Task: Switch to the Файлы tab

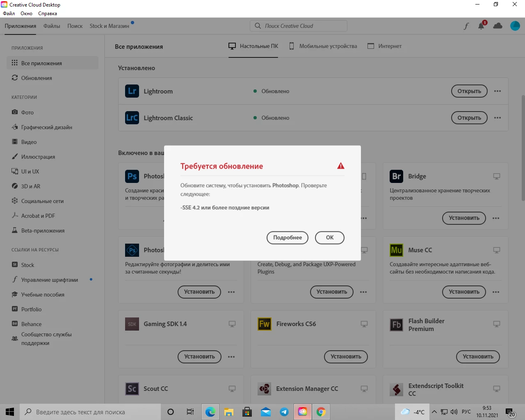Action: click(52, 26)
